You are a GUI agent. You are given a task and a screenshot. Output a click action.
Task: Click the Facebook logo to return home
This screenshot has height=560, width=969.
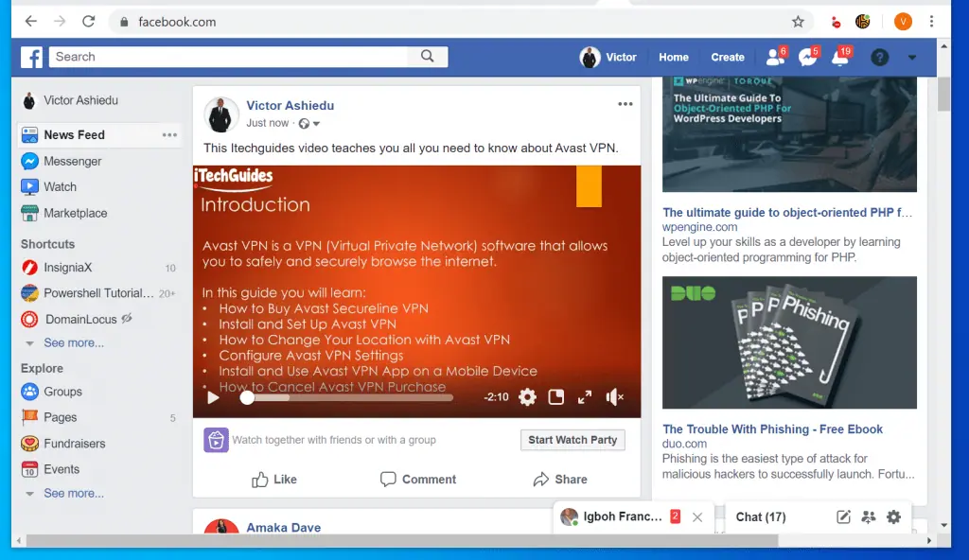coord(31,57)
